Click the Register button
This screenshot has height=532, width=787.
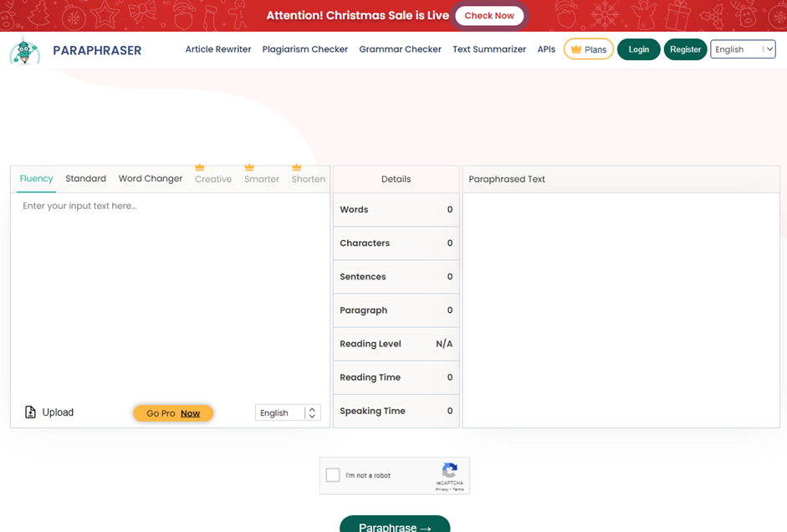click(685, 49)
